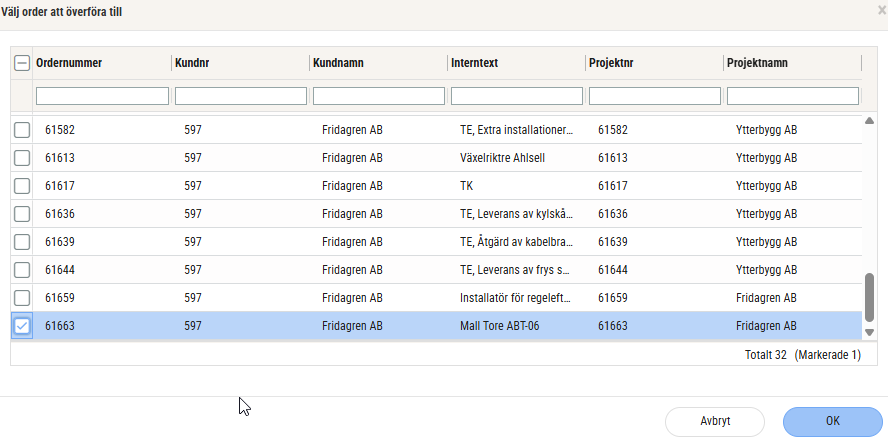Close the order selection dialog
Screen dimensions: 888x441
pyautogui.click(x=881, y=10)
